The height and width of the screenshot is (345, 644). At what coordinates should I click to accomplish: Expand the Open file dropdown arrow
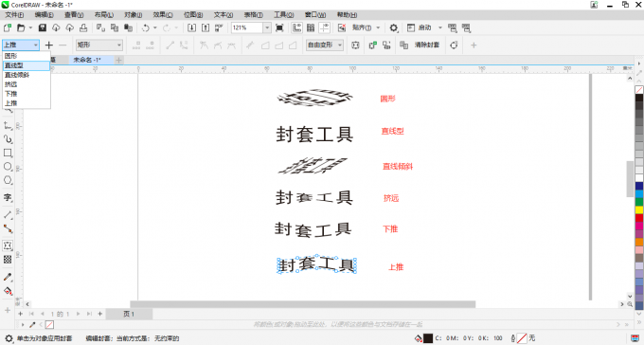30,28
